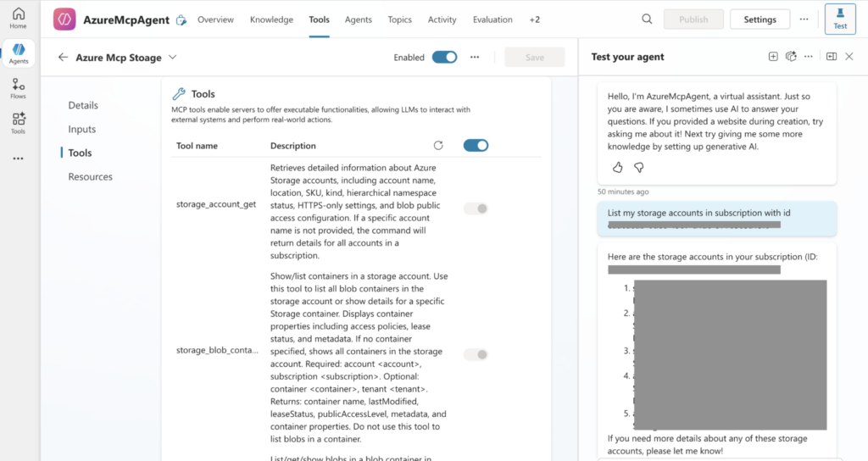Open the +2 overflow tabs menu
The height and width of the screenshot is (461, 868).
(x=534, y=19)
